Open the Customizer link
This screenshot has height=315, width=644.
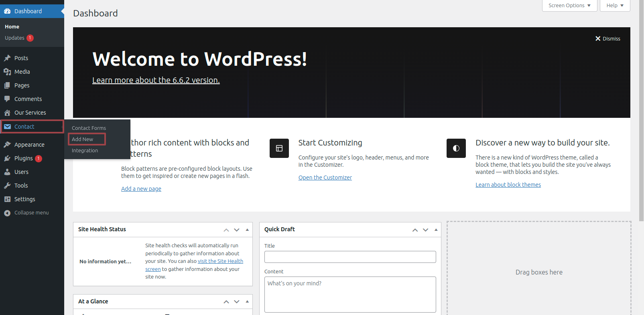click(325, 178)
